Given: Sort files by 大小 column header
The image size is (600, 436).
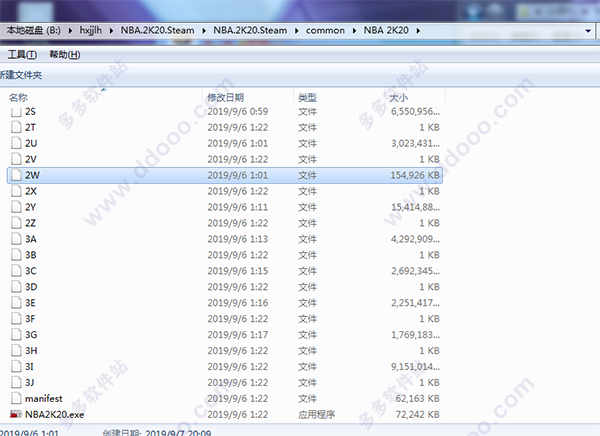Looking at the screenshot, I should pyautogui.click(x=398, y=97).
